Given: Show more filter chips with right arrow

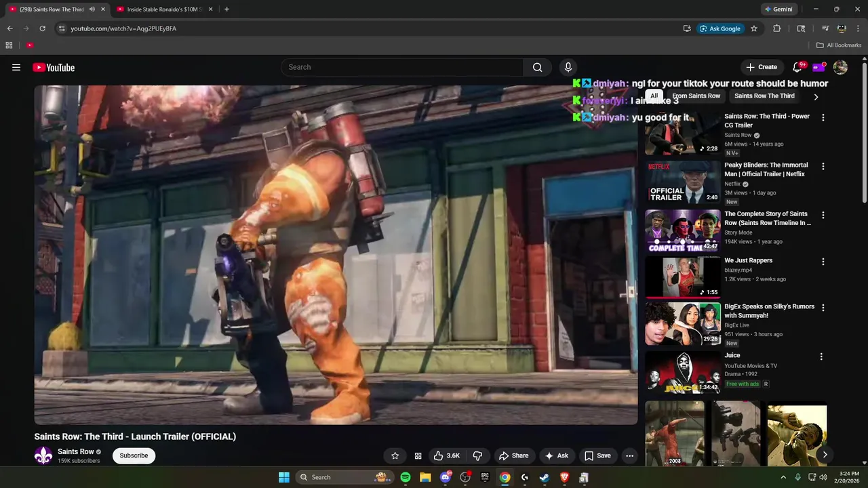Looking at the screenshot, I should point(816,97).
